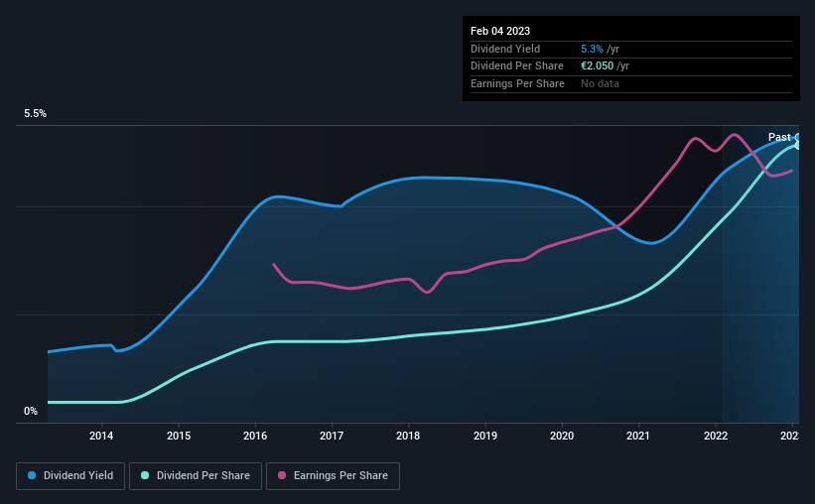Toggle the Dividend Per Share legend button
Screen dimensions: 815x504
click(196, 476)
